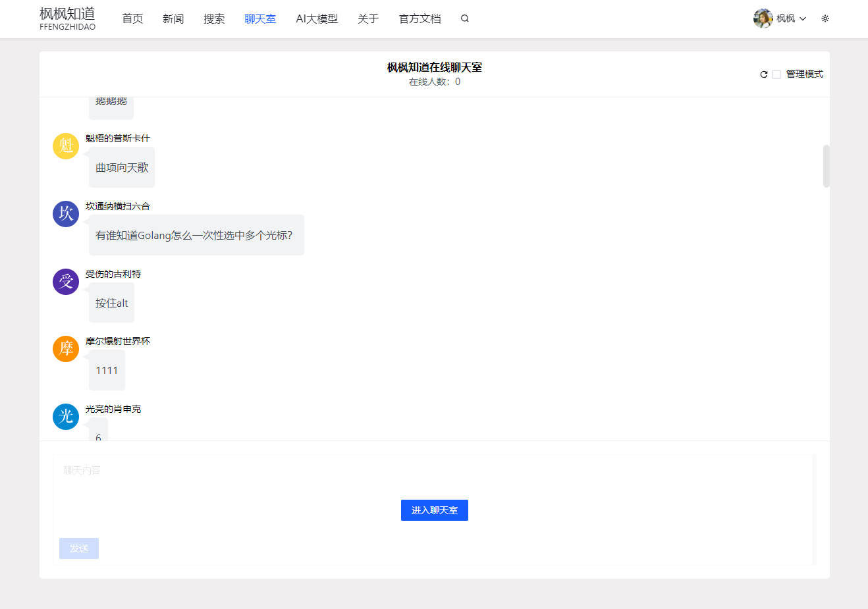
Task: Click the 进入聊天室 button
Action: point(435,510)
